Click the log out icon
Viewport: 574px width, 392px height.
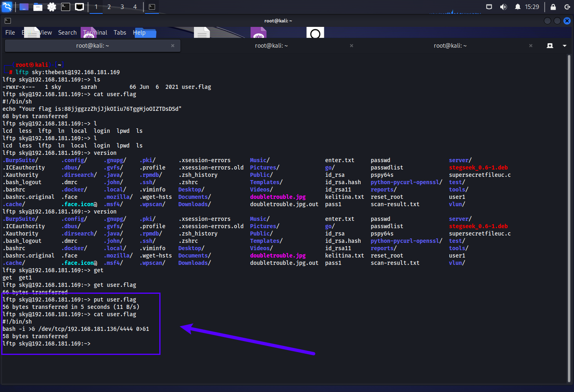coord(567,7)
